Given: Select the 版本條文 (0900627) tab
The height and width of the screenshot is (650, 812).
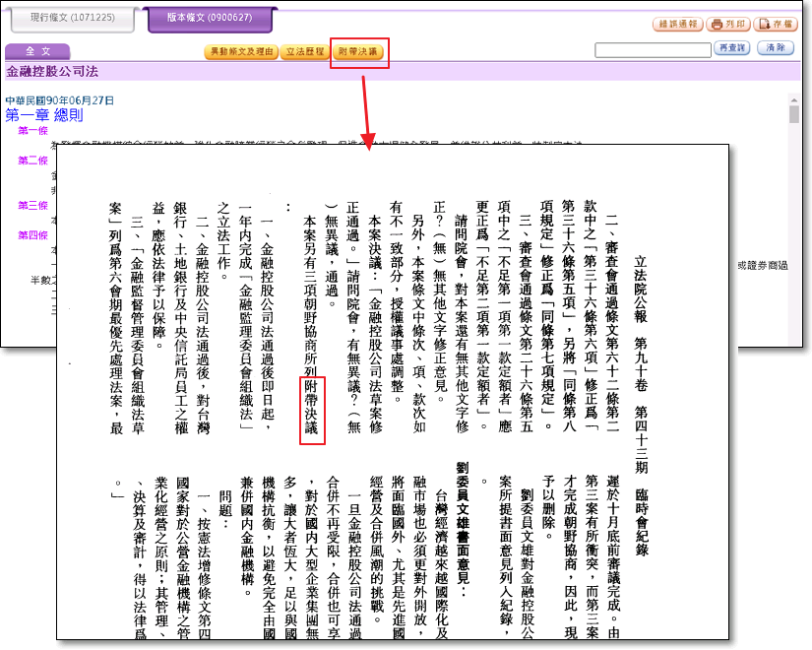Looking at the screenshot, I should click(x=207, y=19).
